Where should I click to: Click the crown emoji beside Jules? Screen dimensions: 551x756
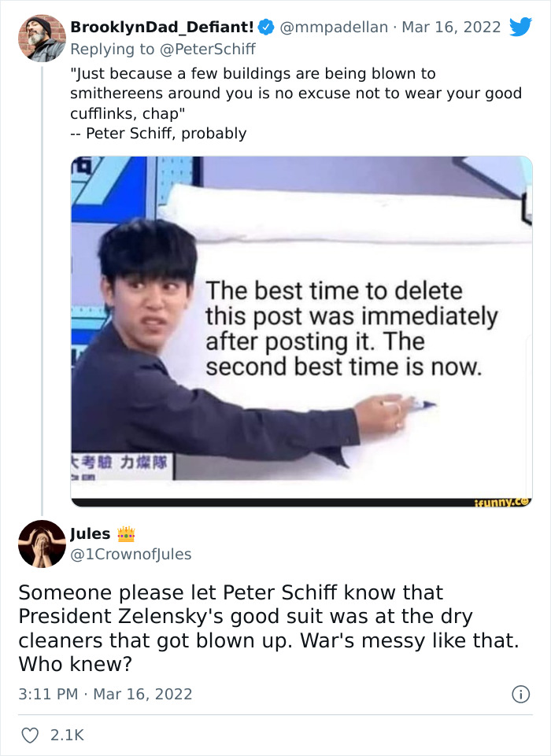(x=126, y=534)
